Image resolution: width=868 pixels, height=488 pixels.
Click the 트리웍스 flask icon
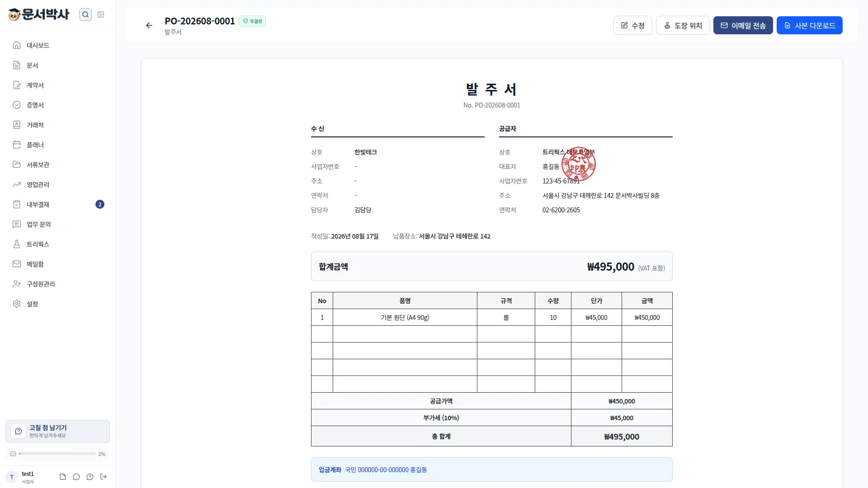(17, 244)
